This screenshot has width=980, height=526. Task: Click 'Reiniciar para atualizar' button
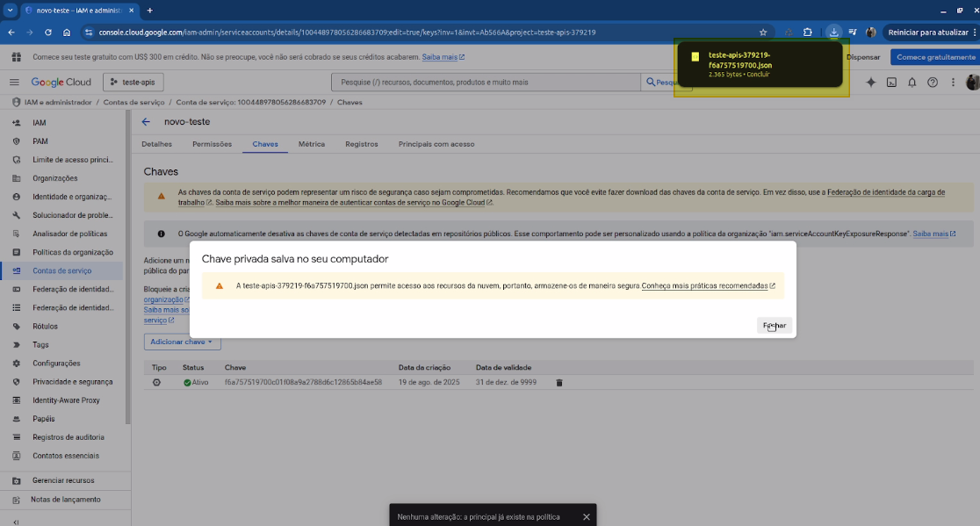928,32
